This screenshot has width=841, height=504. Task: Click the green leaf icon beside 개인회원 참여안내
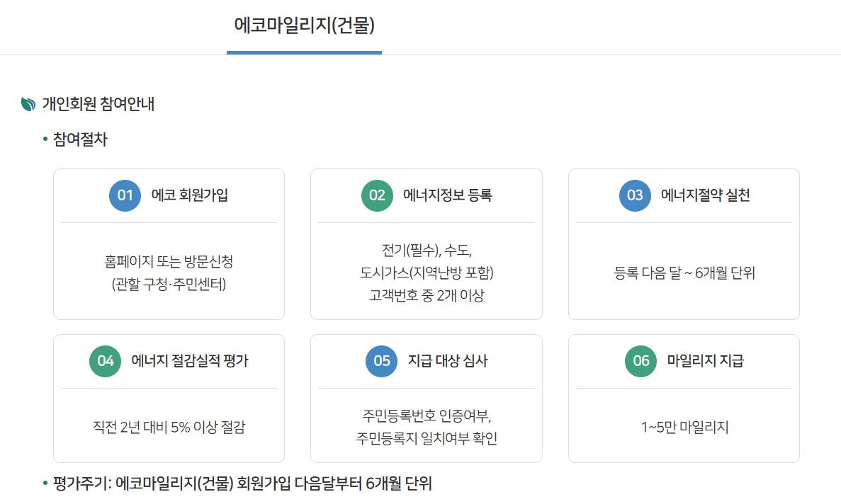[x=28, y=104]
